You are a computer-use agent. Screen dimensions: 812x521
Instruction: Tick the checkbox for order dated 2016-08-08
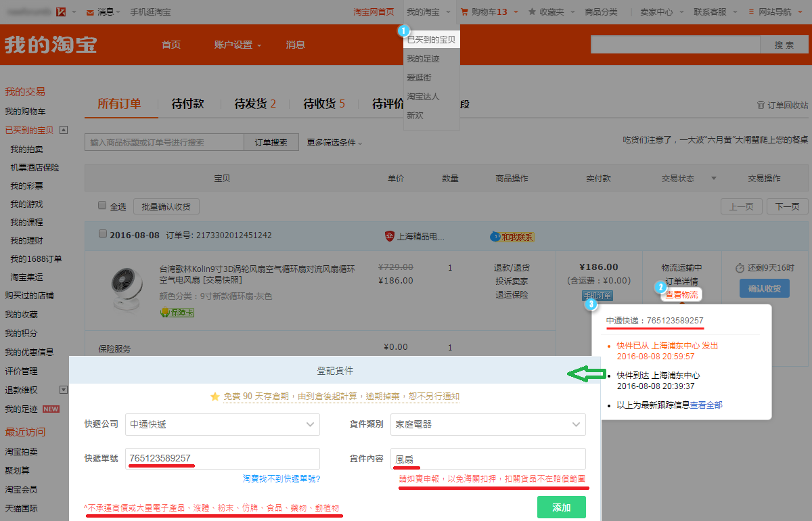[x=103, y=234]
